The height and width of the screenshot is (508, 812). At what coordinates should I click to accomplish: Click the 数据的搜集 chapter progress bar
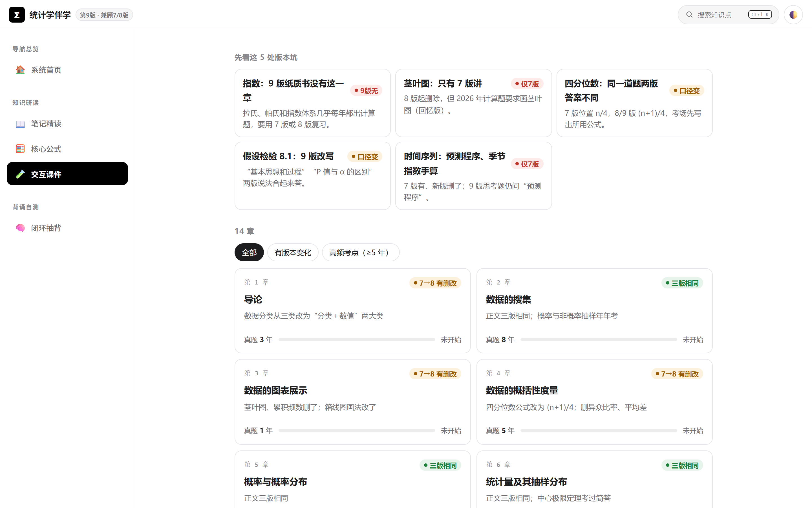click(599, 340)
